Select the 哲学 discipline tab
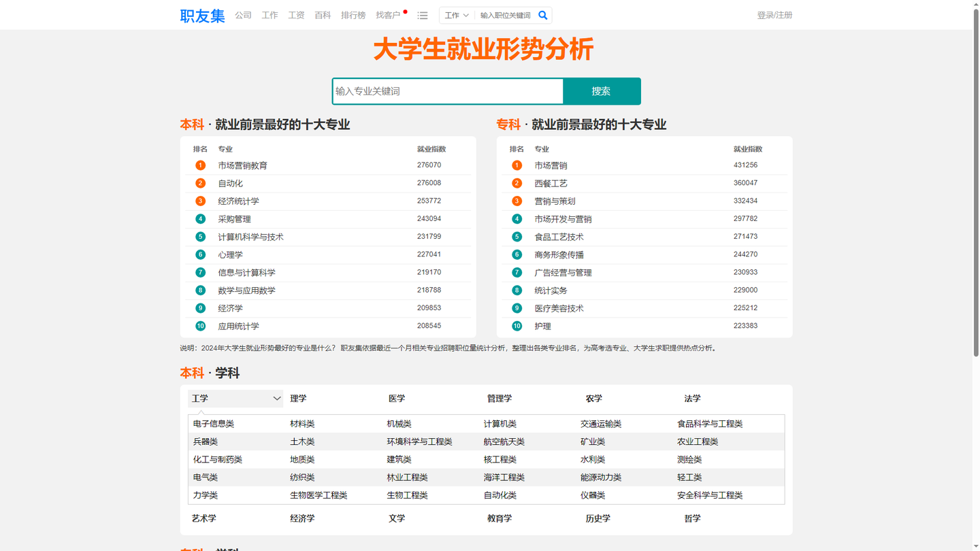This screenshot has width=980, height=551. pyautogui.click(x=693, y=518)
